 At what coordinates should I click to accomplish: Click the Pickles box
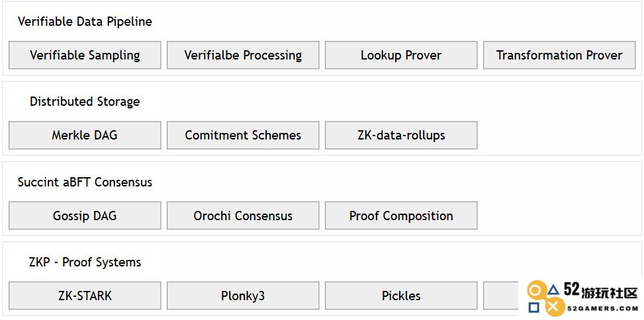[401, 296]
